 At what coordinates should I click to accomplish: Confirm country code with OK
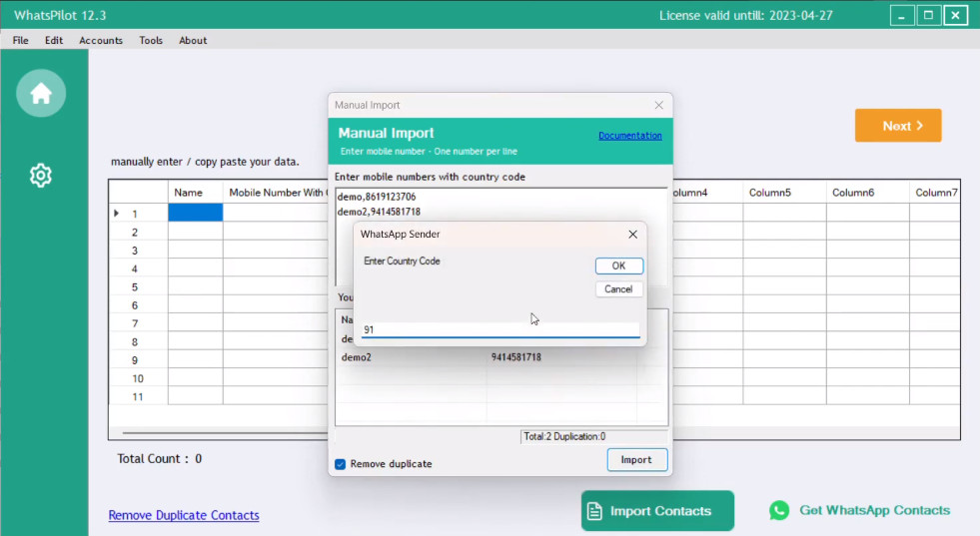618,266
